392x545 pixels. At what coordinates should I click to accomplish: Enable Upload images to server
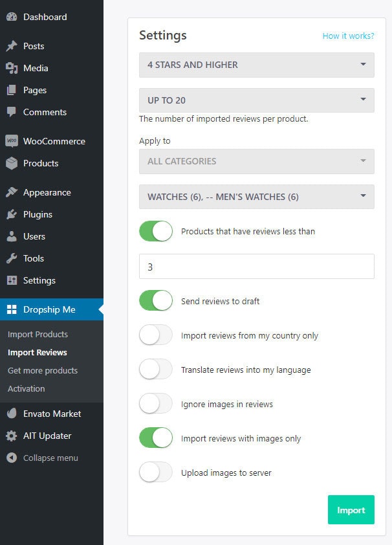click(156, 473)
